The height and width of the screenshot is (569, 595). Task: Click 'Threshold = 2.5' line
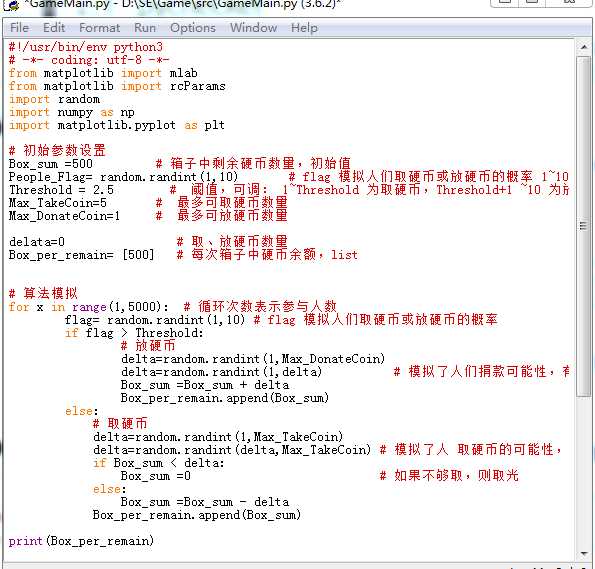coord(61,190)
